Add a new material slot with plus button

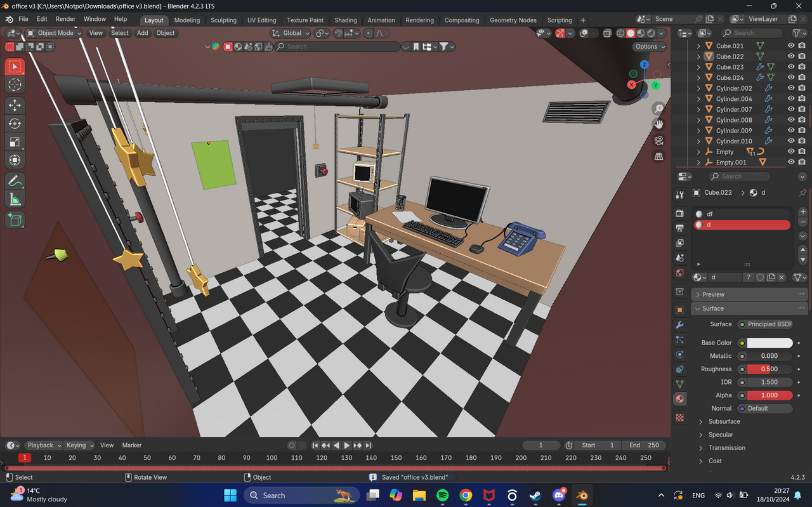click(802, 212)
